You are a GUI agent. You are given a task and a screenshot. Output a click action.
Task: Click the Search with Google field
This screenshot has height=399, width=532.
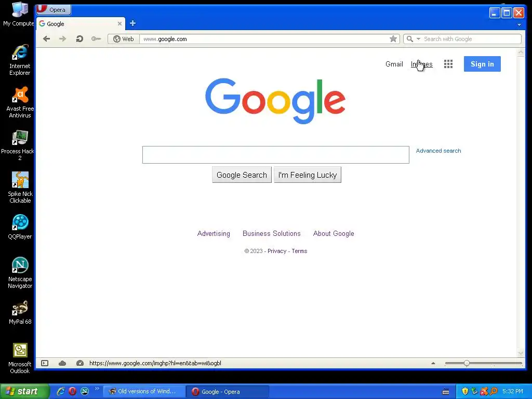[x=472, y=39]
